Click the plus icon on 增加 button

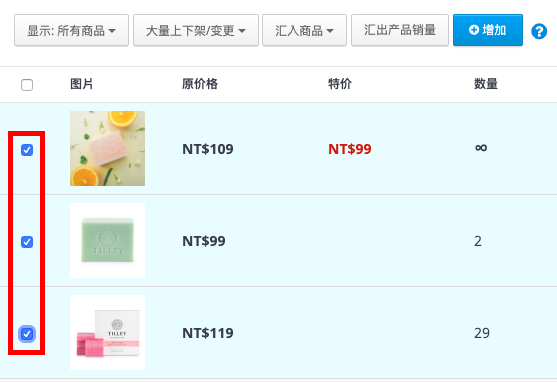point(474,30)
